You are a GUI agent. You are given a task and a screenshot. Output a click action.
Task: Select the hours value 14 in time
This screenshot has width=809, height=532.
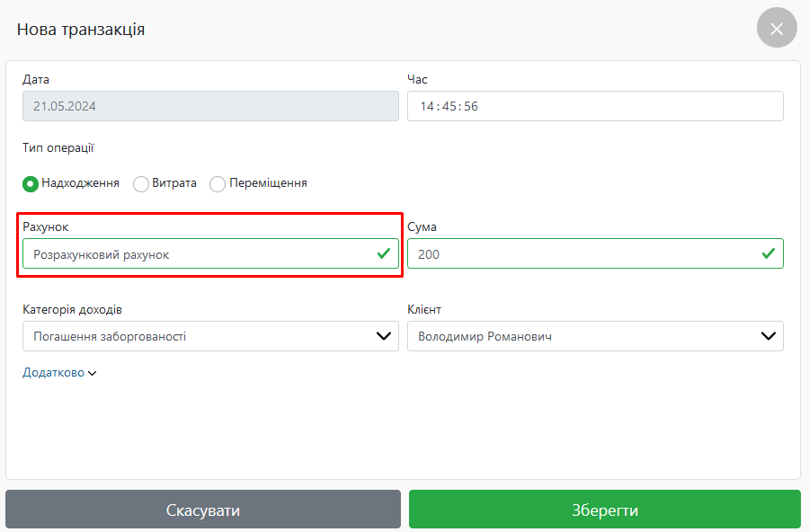click(426, 106)
